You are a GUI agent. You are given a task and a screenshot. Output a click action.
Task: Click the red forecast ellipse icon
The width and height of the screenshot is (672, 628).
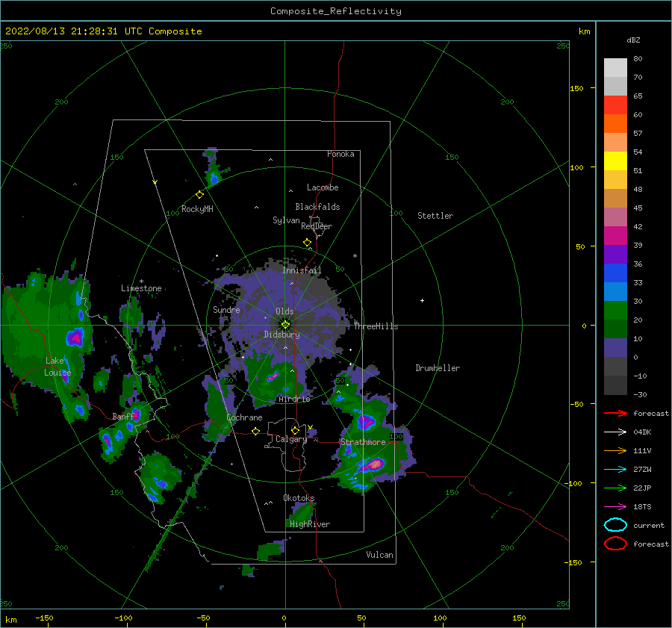615,544
